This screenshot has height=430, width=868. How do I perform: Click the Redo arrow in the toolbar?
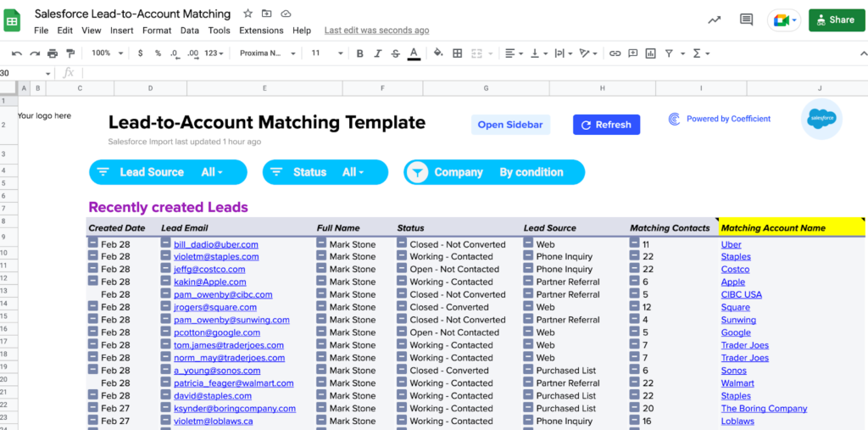click(x=35, y=53)
